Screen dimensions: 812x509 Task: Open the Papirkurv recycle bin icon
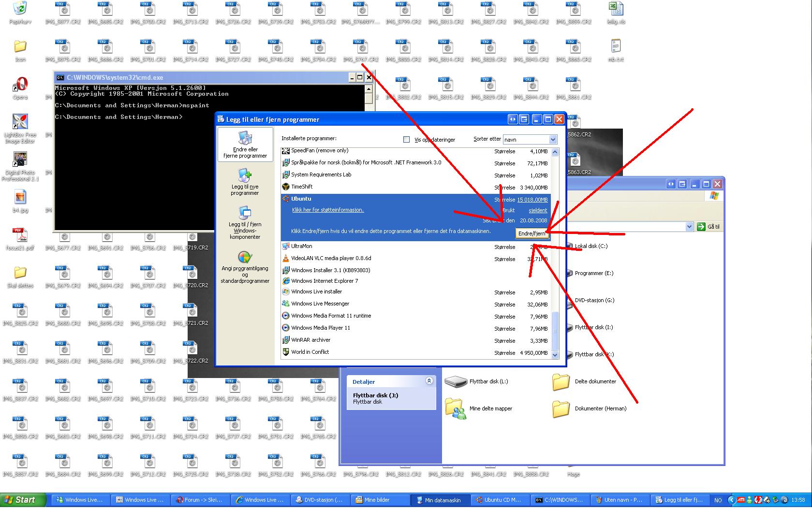tap(20, 13)
